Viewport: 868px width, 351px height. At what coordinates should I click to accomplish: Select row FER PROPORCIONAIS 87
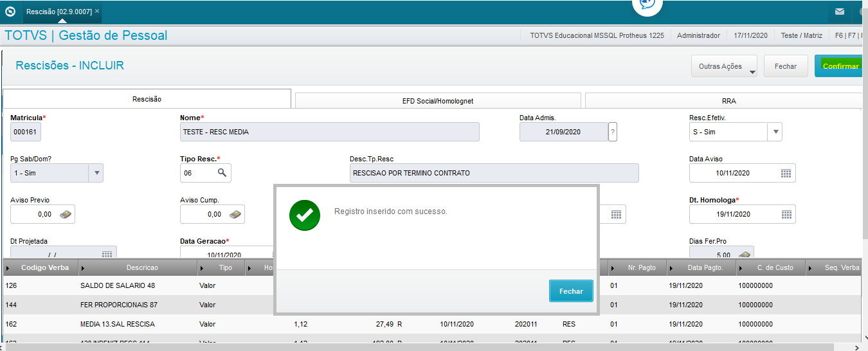point(432,305)
